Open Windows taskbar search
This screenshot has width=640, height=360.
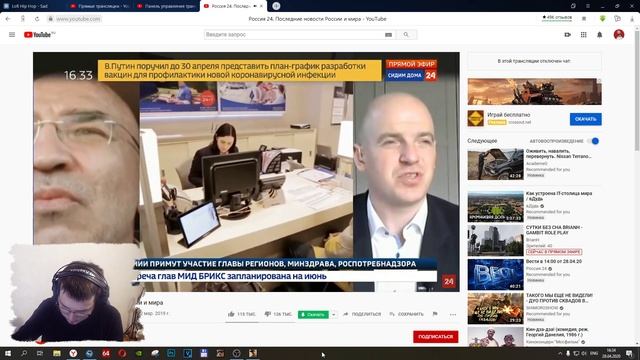24,353
